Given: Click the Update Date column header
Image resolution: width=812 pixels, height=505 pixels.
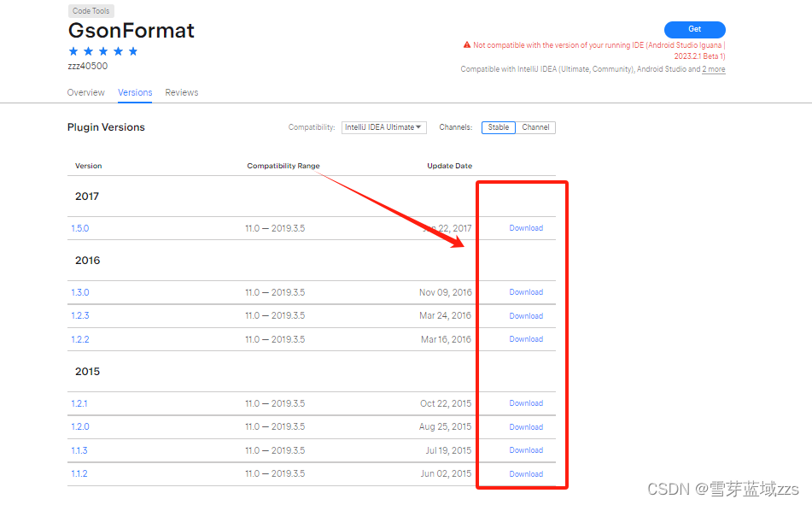Looking at the screenshot, I should [x=449, y=166].
